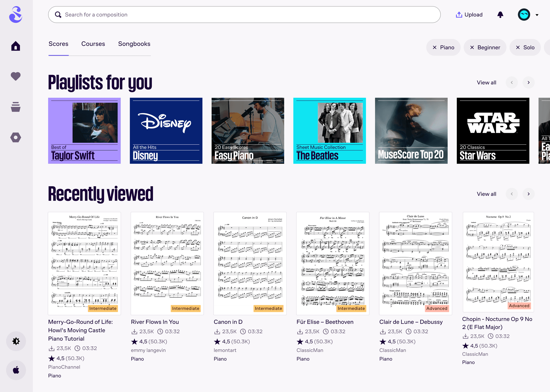550x392 pixels.
Task: Show previous playlists with left chevron
Action: [x=512, y=83]
